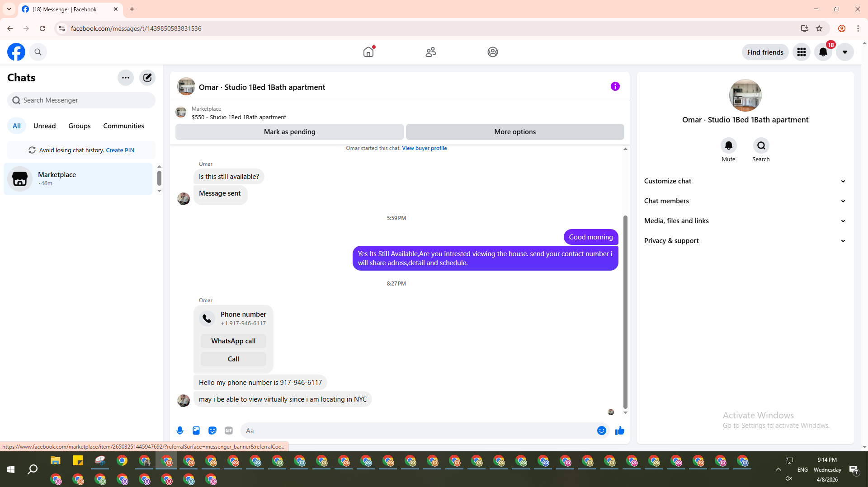Viewport: 868px width, 487px height.
Task: Click More options button
Action: coord(515,132)
